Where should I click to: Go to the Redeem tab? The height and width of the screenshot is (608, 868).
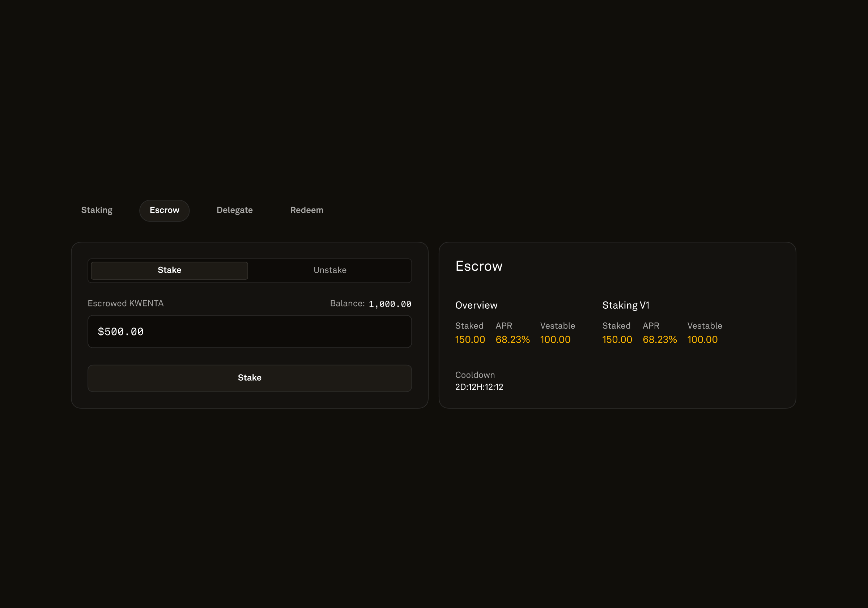(x=307, y=210)
